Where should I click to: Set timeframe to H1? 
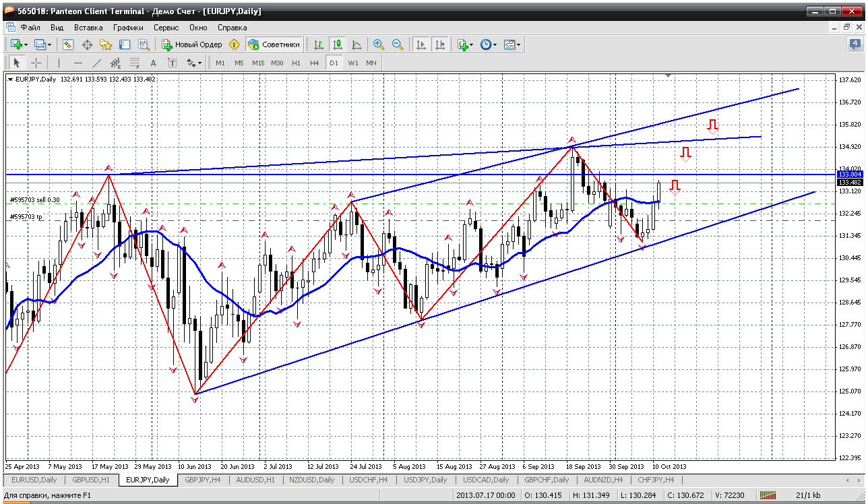(296, 63)
